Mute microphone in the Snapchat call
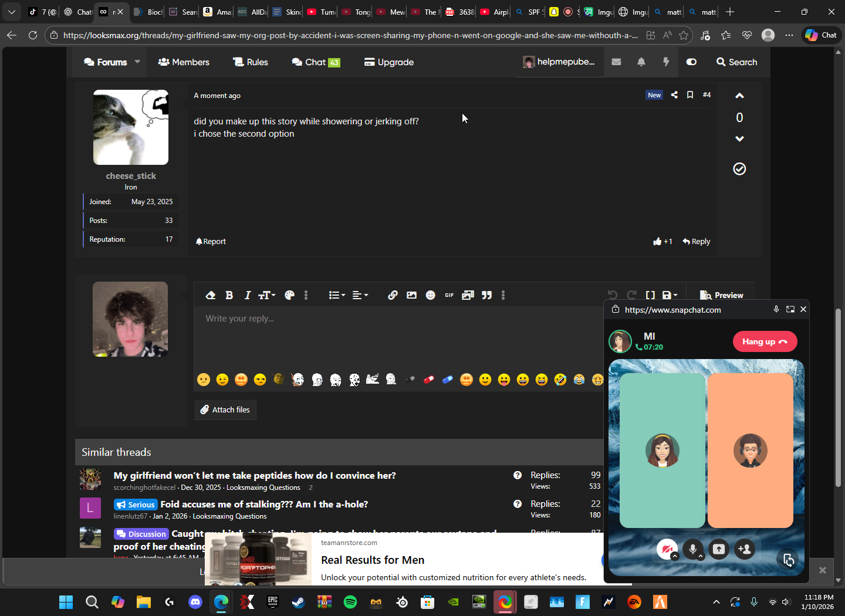 click(692, 549)
